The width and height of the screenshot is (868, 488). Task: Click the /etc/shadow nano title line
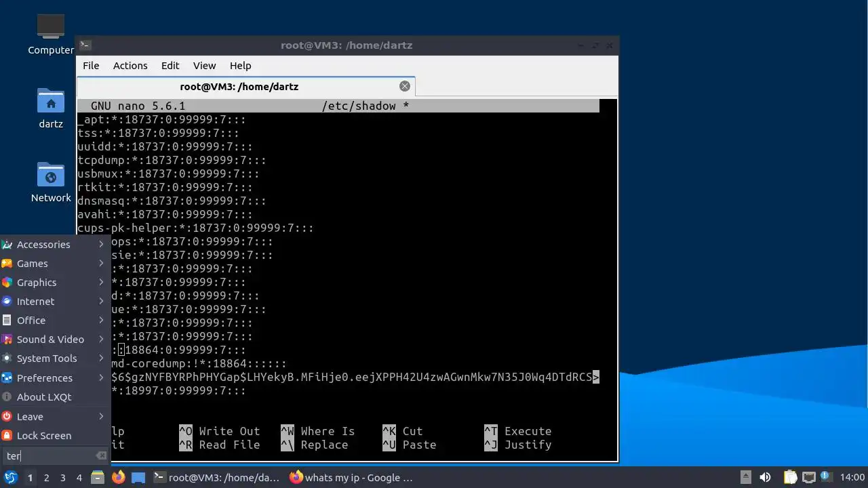(x=338, y=106)
